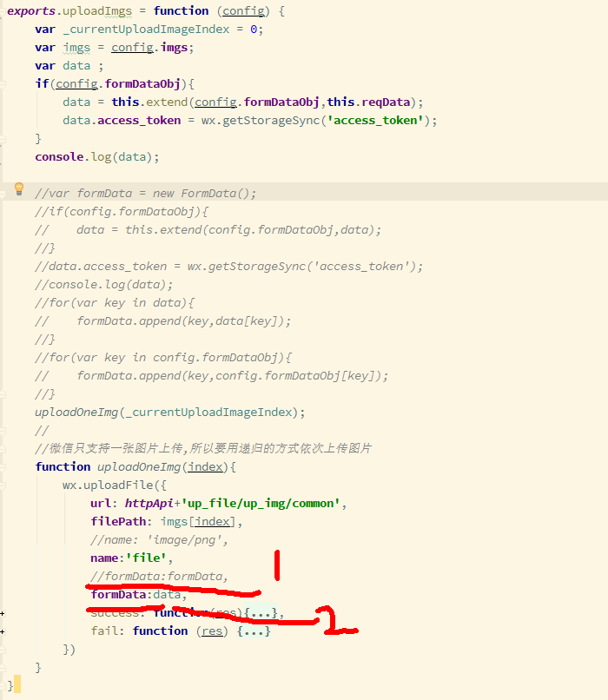
Task: Click closing '})' of wx.uploadFile call
Action: (x=69, y=650)
